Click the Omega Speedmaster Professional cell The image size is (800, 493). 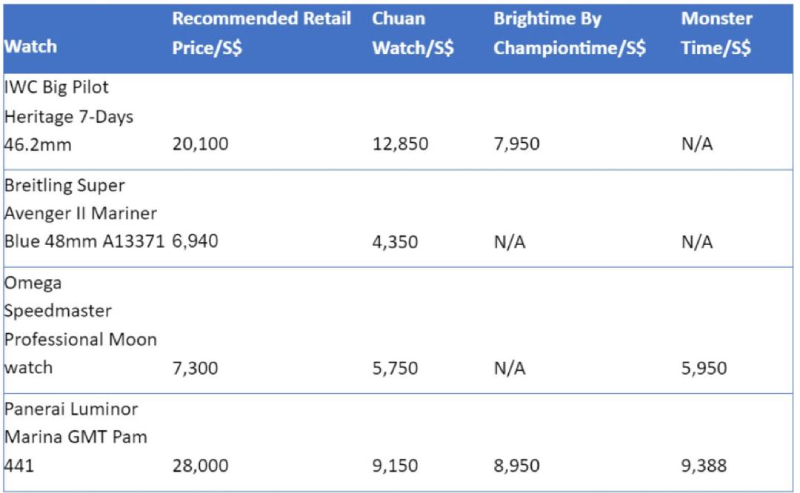tap(81, 325)
